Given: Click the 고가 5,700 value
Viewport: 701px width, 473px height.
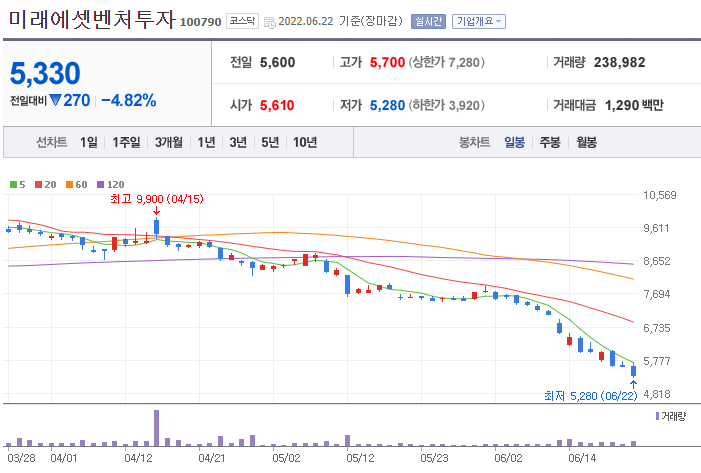Looking at the screenshot, I should (387, 62).
